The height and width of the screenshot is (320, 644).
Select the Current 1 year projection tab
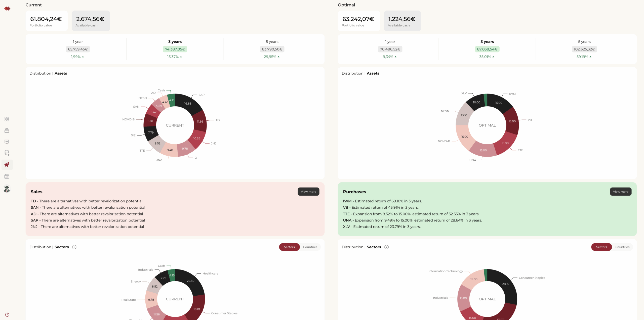78,49
